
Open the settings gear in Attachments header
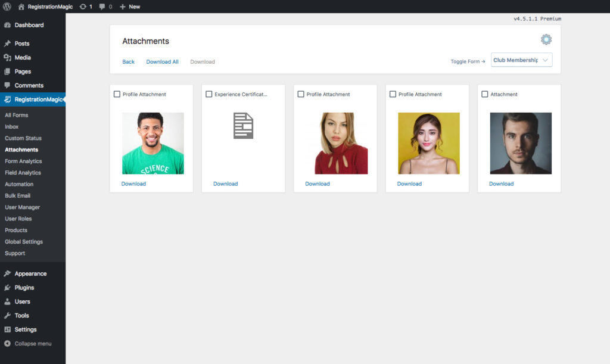tap(546, 40)
